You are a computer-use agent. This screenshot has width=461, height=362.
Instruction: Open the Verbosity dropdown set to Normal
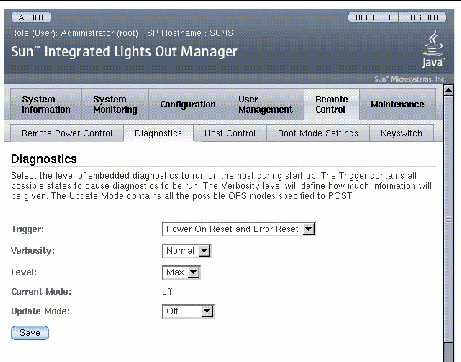(x=186, y=251)
